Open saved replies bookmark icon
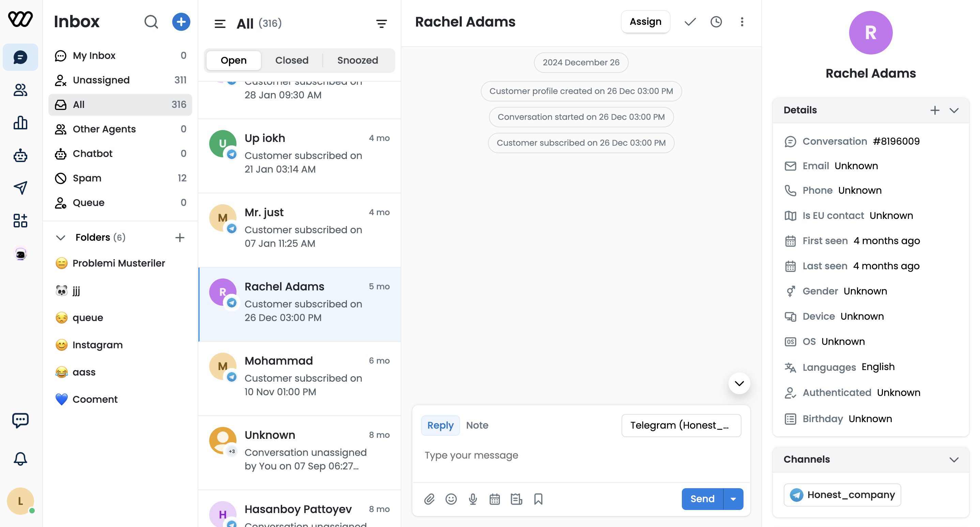Screen dimensions: 980x527 538,499
